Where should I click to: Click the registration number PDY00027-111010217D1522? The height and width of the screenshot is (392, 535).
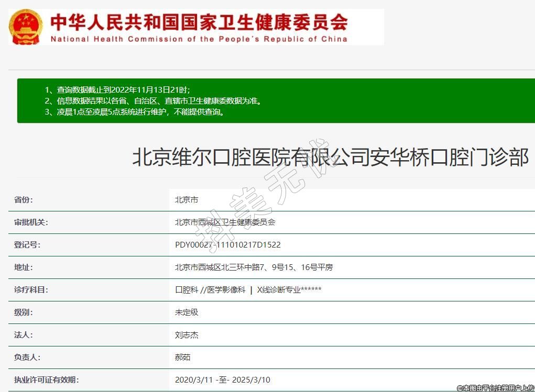(227, 245)
